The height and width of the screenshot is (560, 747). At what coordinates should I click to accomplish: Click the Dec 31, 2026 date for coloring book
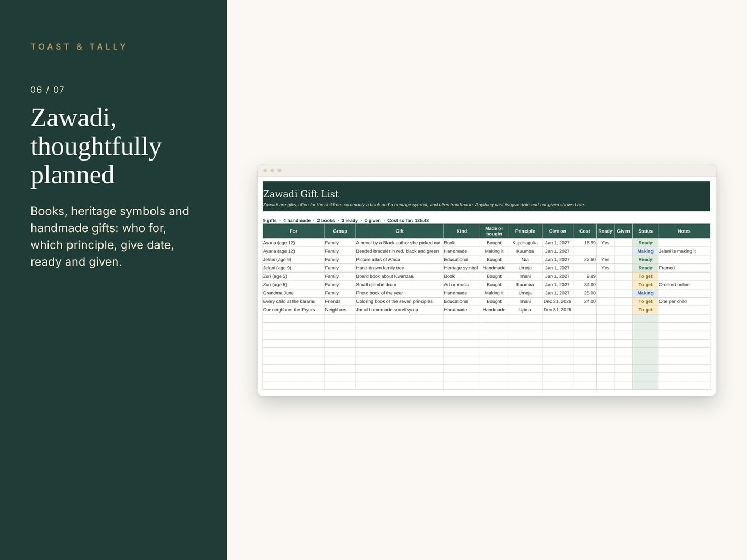[558, 302]
